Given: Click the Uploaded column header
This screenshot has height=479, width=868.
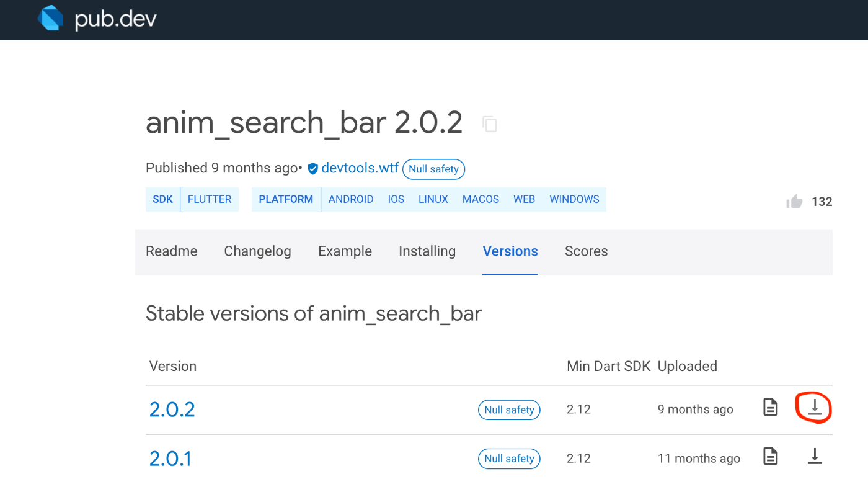Looking at the screenshot, I should tap(688, 366).
